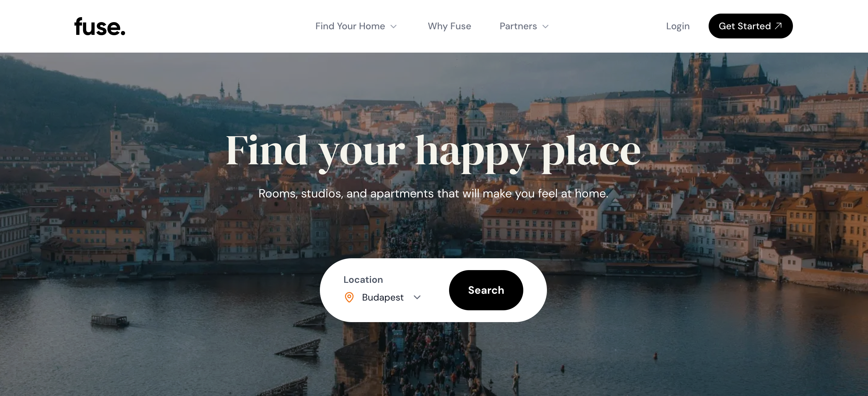The width and height of the screenshot is (868, 396).
Task: Click the white search card background
Action: pos(433,290)
